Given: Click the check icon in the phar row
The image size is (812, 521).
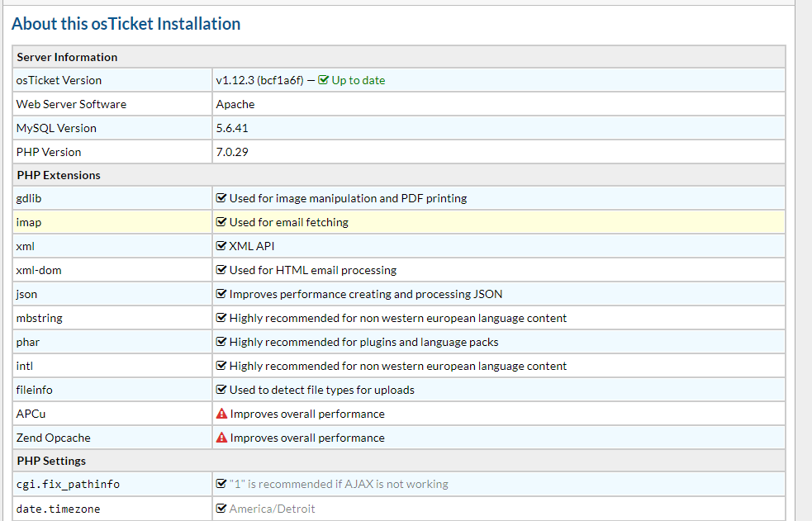Looking at the screenshot, I should tap(221, 342).
